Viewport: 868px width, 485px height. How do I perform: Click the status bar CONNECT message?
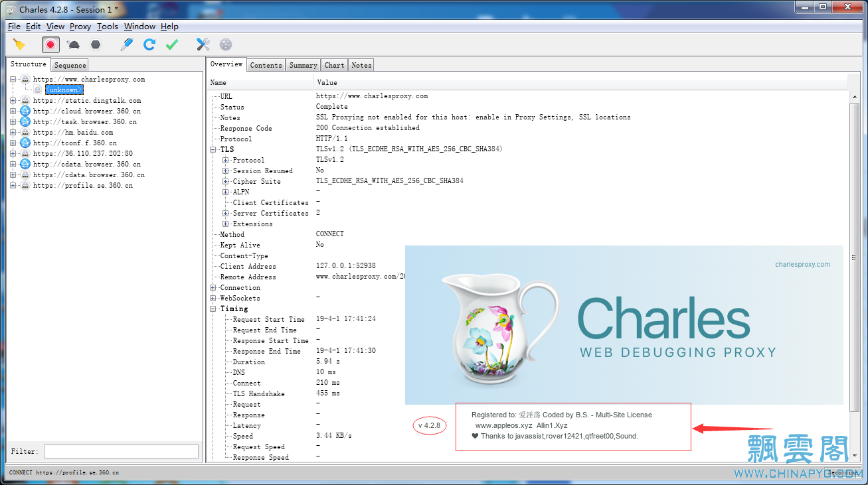coord(64,472)
